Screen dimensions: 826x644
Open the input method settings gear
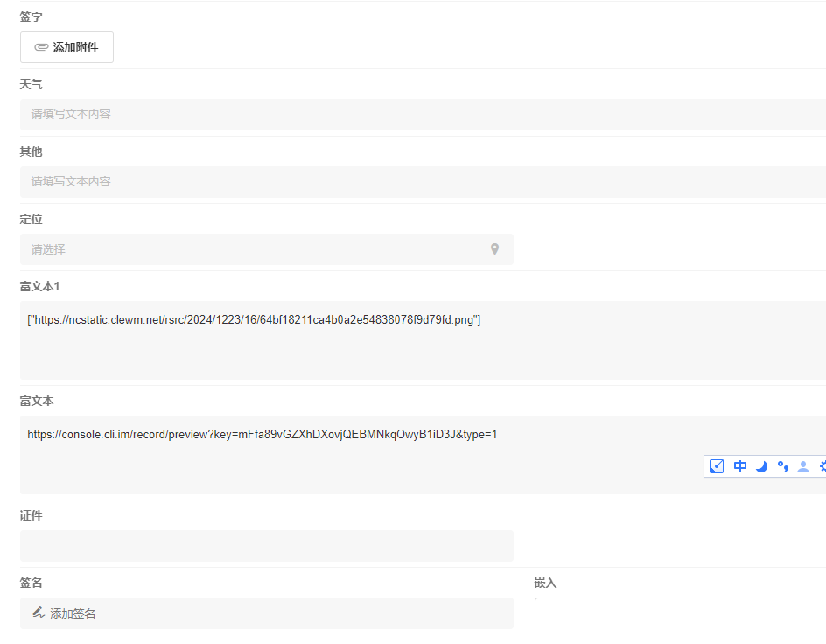[x=822, y=466]
